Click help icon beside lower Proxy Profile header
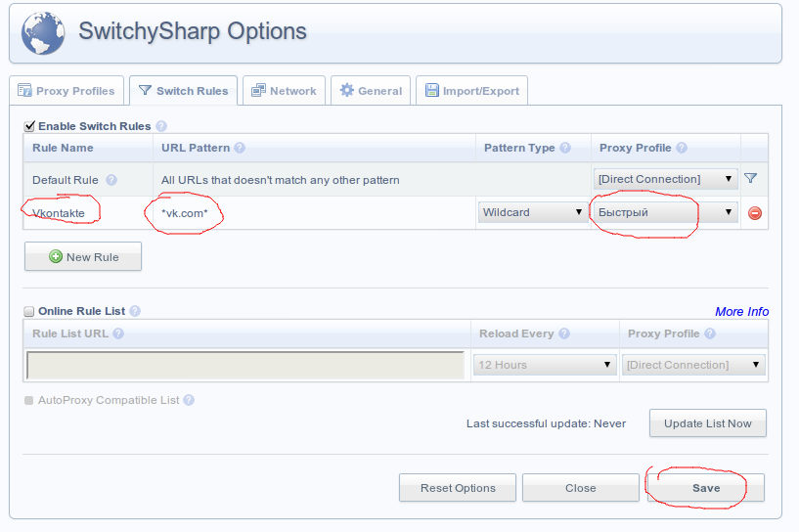 click(x=710, y=333)
